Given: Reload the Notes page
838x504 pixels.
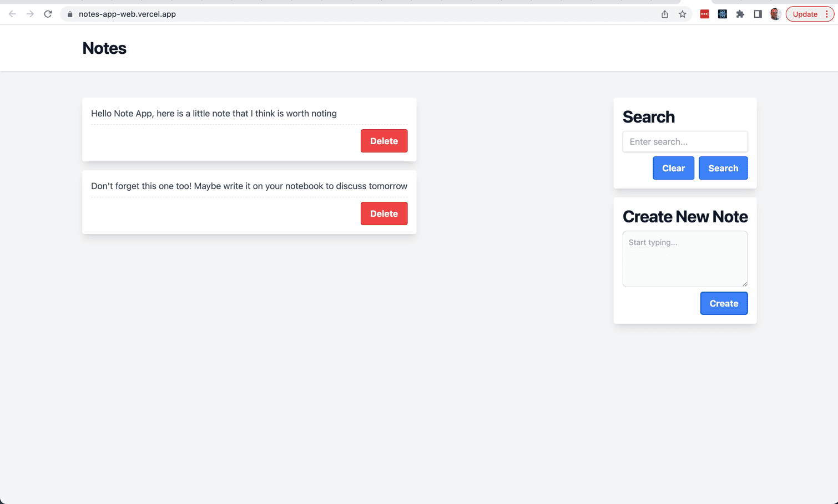Looking at the screenshot, I should coord(48,14).
